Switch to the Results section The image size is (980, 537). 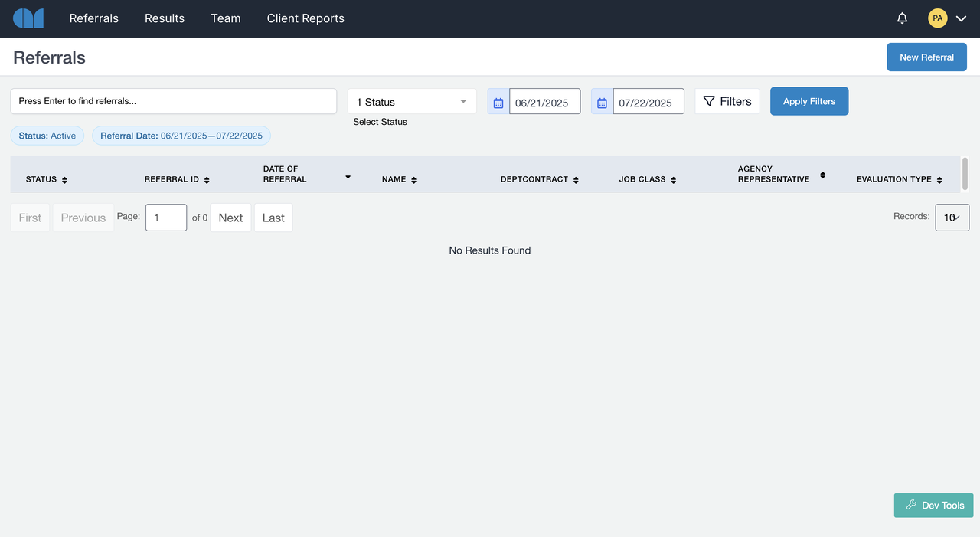[x=164, y=18]
